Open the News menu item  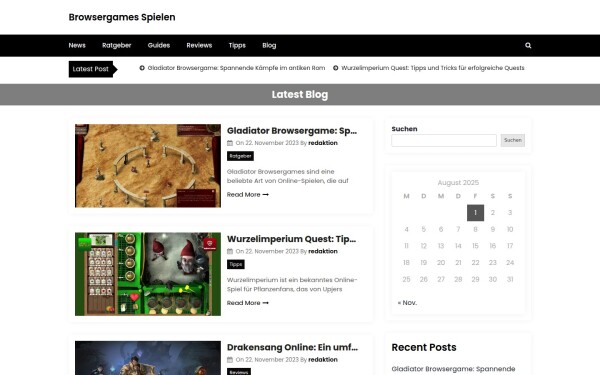tap(77, 46)
